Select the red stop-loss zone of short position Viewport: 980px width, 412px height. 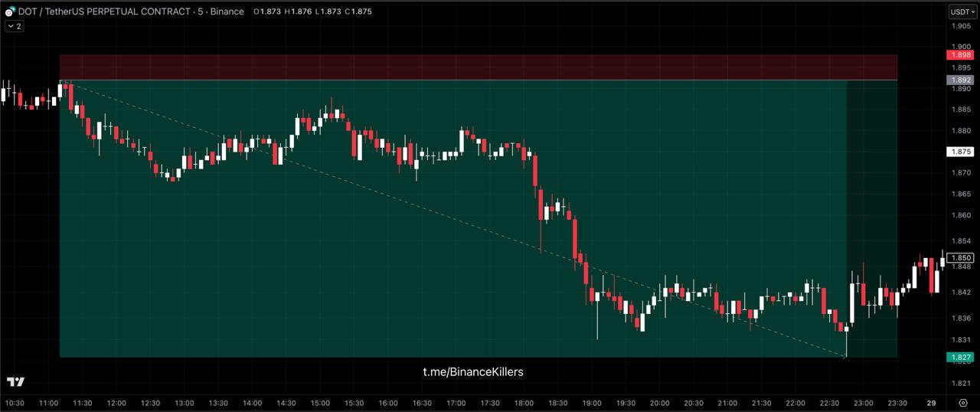[479, 67]
